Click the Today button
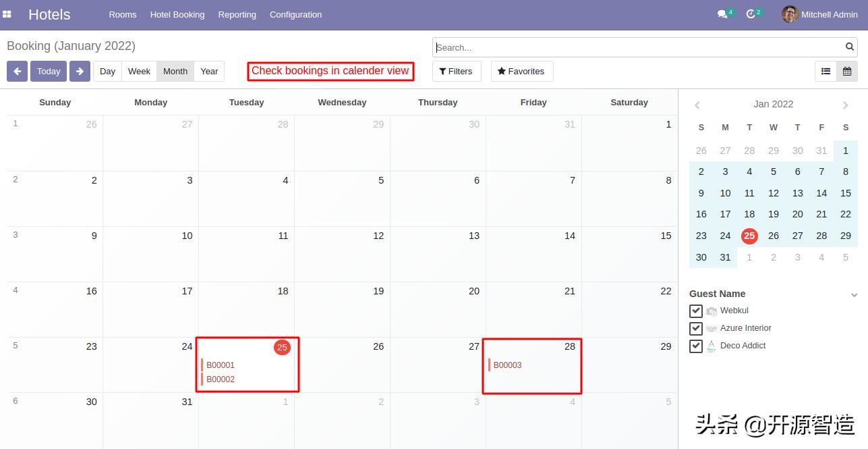The width and height of the screenshot is (868, 449). pyautogui.click(x=49, y=71)
